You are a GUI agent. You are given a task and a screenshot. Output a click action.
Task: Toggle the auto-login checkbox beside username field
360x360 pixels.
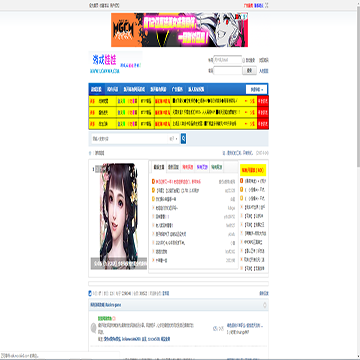[243, 61]
